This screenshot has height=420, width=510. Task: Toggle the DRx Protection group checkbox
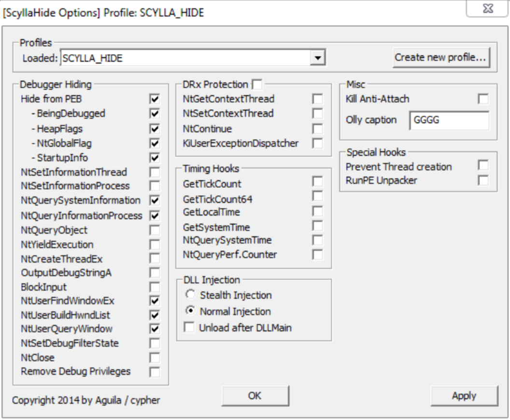click(257, 84)
